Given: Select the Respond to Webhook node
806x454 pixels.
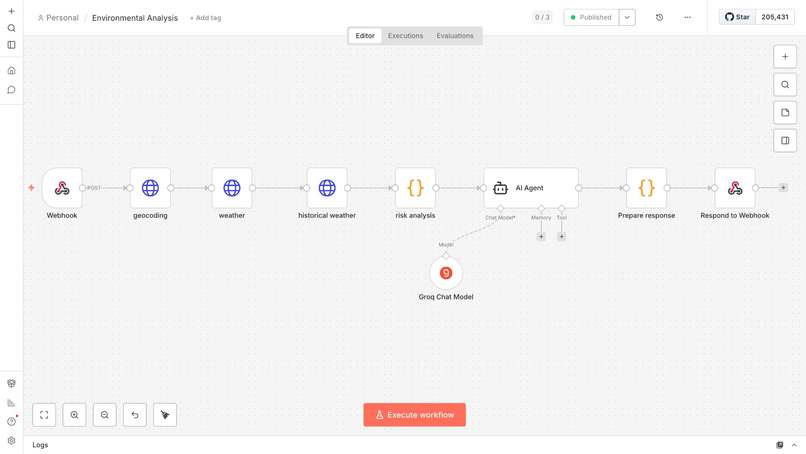Looking at the screenshot, I should [x=735, y=188].
